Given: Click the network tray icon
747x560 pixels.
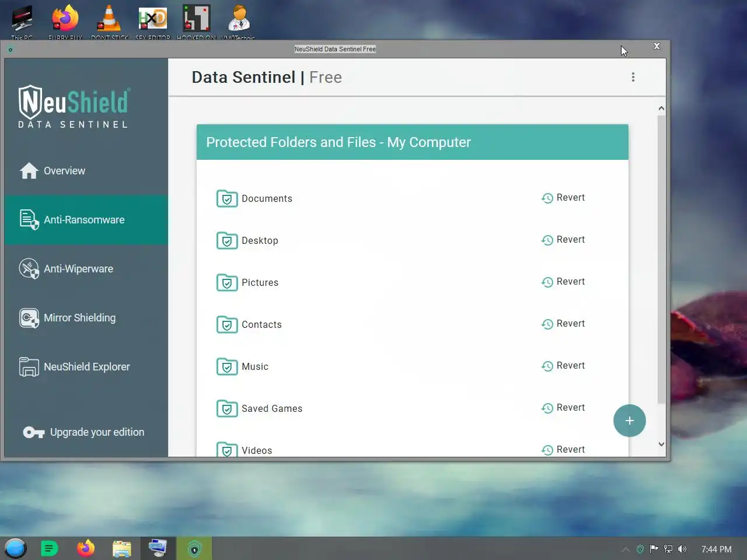Looking at the screenshot, I should (x=668, y=549).
